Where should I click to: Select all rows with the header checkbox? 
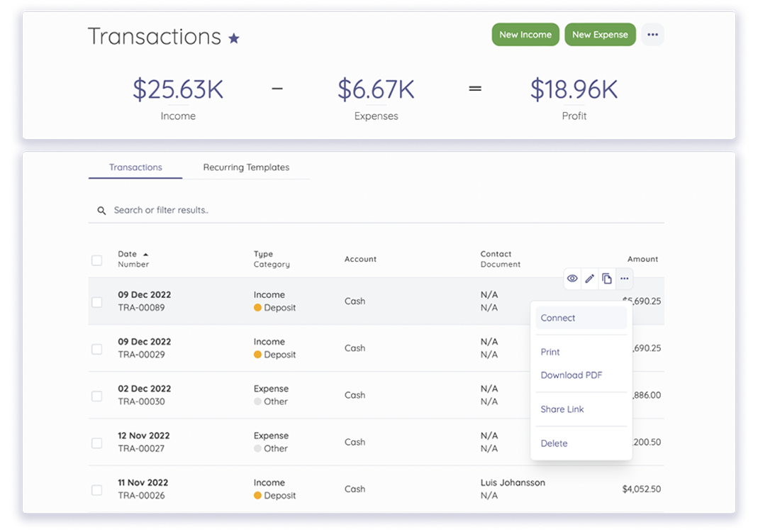click(x=97, y=260)
